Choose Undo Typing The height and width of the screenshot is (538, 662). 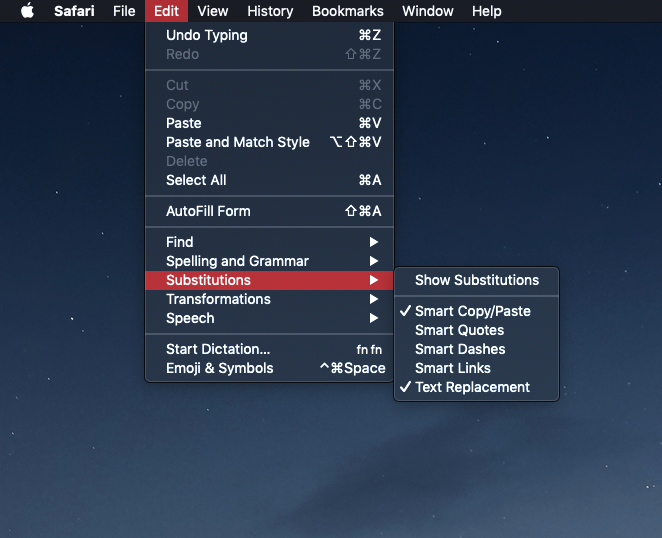[x=269, y=35]
